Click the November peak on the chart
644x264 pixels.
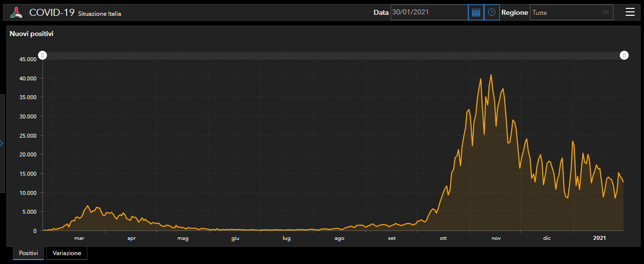coord(491,75)
